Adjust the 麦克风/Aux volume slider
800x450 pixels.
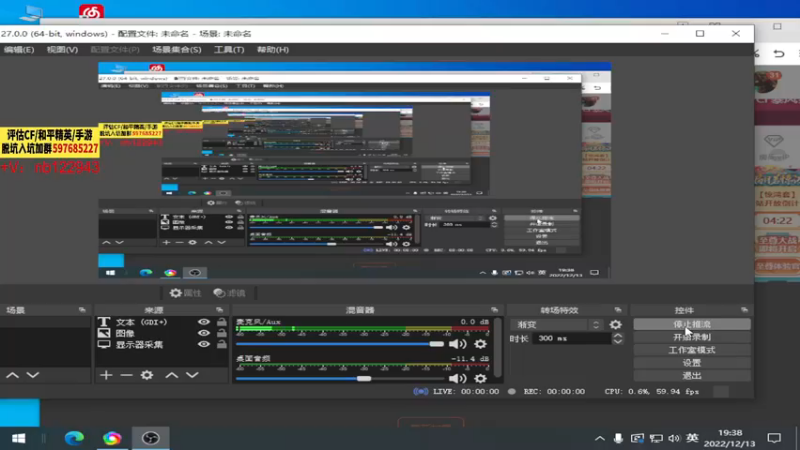[x=339, y=344]
